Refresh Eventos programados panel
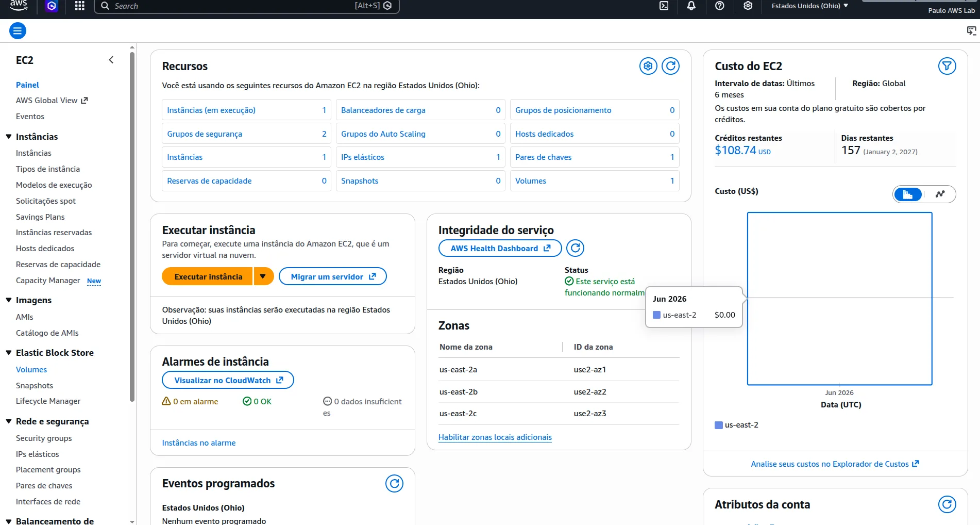 [x=394, y=484]
